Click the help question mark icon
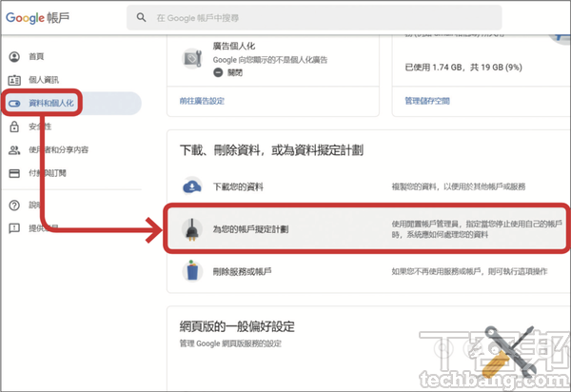The image size is (571, 392). [x=14, y=206]
